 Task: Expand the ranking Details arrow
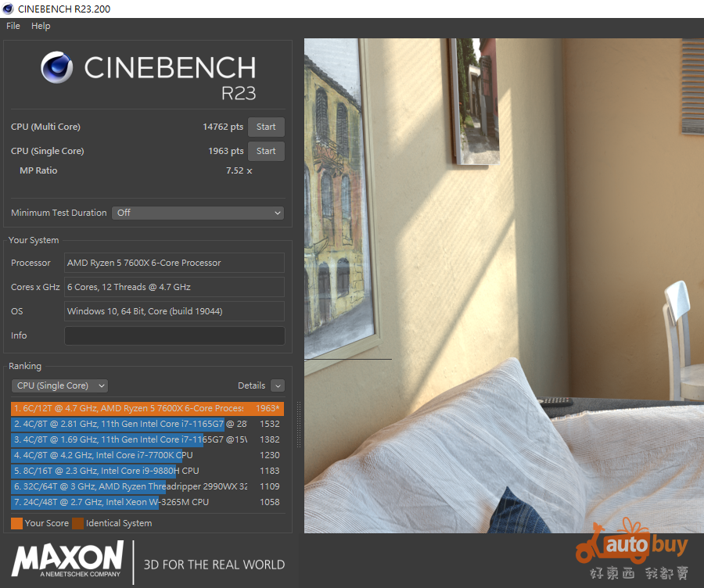pos(278,385)
